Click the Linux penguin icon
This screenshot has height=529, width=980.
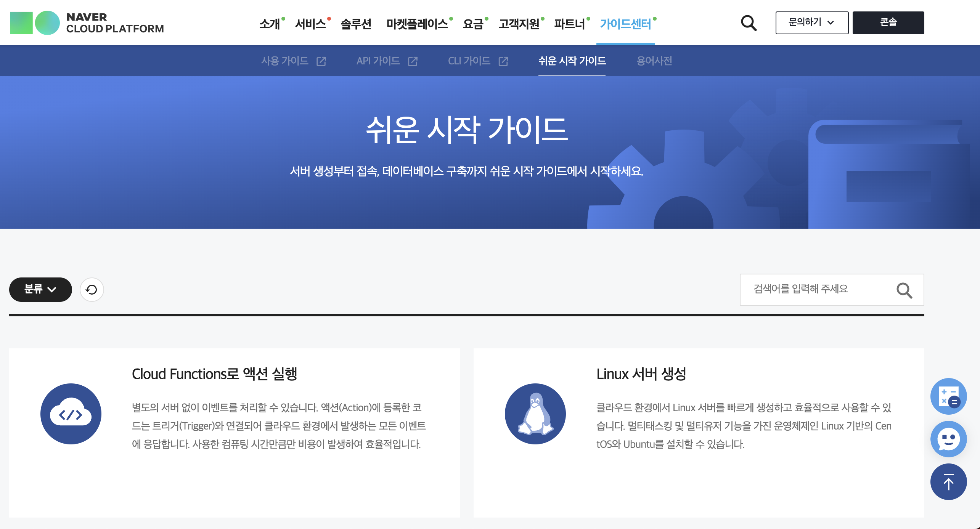(535, 414)
